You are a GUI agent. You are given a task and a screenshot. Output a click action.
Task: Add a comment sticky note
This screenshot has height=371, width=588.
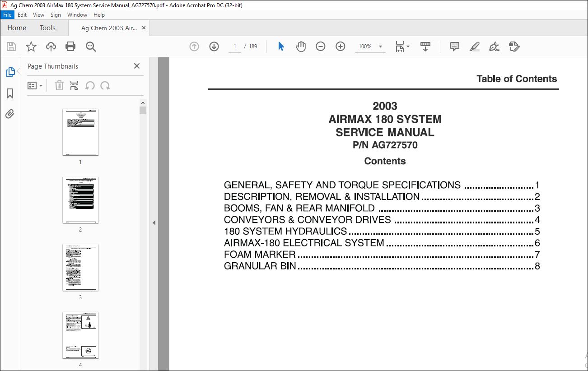pyautogui.click(x=455, y=46)
